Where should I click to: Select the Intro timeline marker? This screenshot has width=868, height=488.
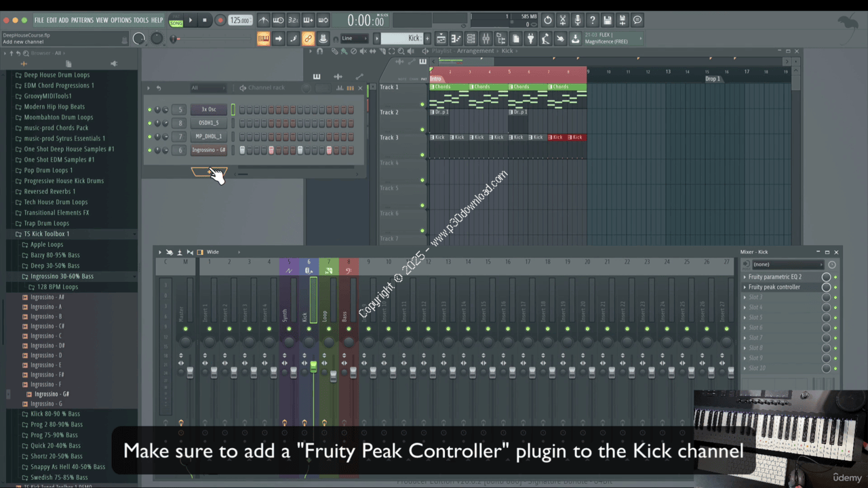coord(435,79)
